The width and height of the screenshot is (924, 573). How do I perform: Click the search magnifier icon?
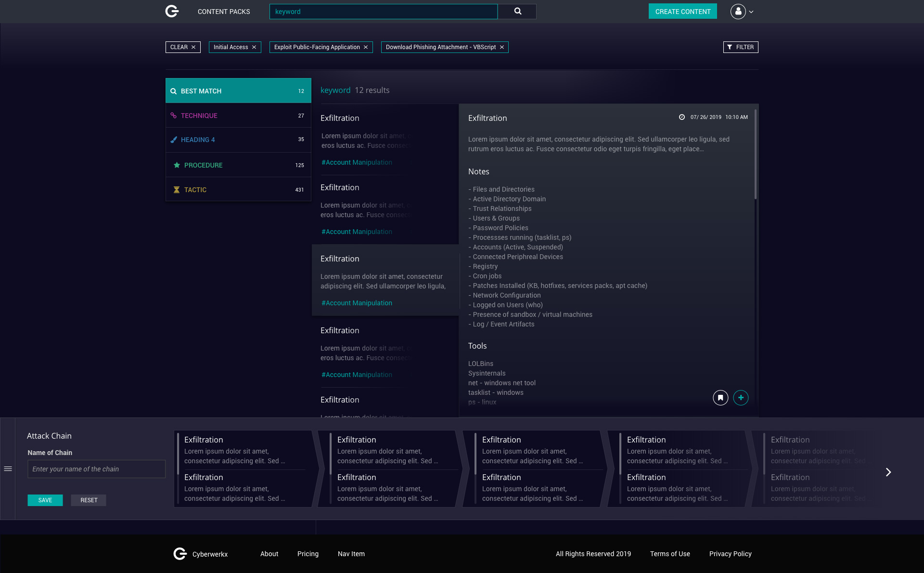tap(517, 11)
